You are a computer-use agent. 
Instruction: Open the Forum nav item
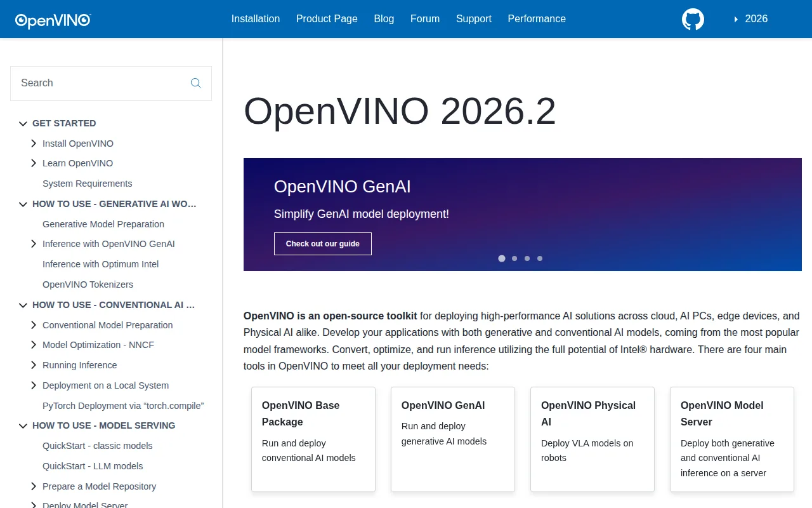click(x=425, y=19)
